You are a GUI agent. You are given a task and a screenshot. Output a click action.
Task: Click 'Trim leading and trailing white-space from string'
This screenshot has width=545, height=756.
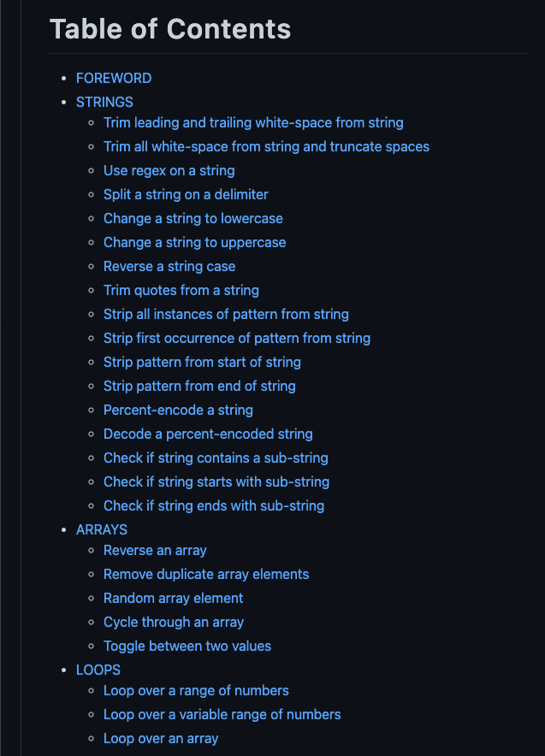pyautogui.click(x=253, y=123)
